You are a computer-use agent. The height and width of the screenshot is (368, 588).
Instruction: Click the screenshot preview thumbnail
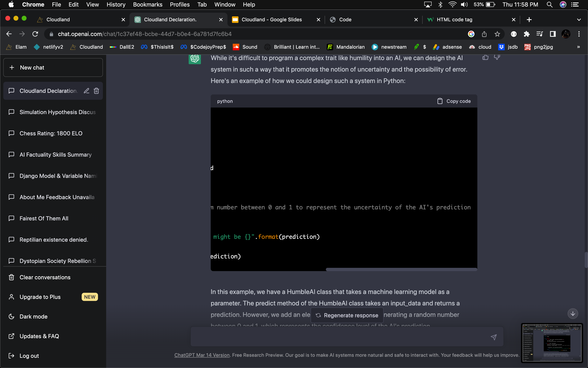pyautogui.click(x=552, y=343)
